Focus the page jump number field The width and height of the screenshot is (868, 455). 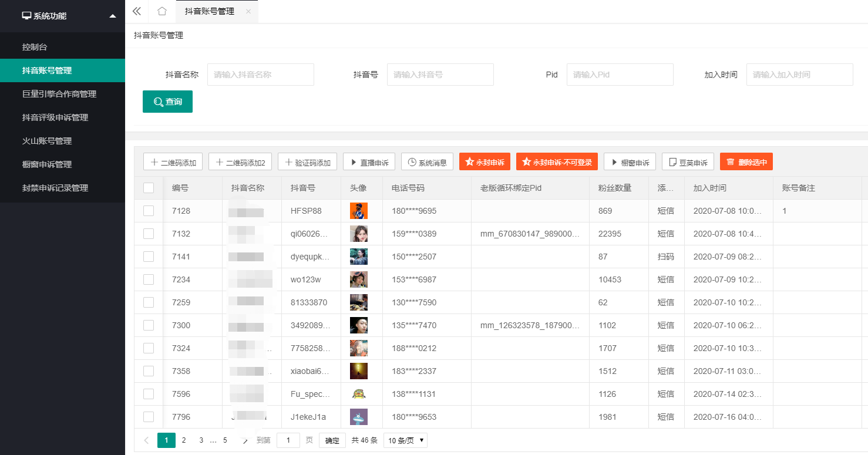(x=288, y=440)
